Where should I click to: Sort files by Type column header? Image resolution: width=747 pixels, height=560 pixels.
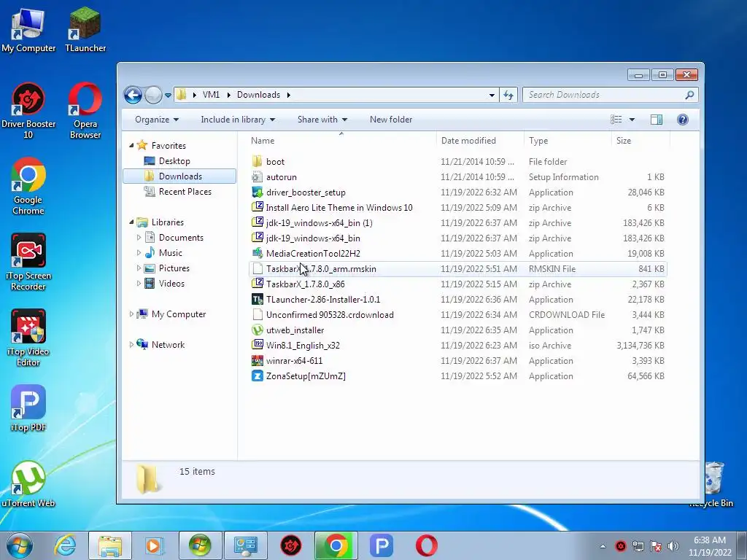567,141
